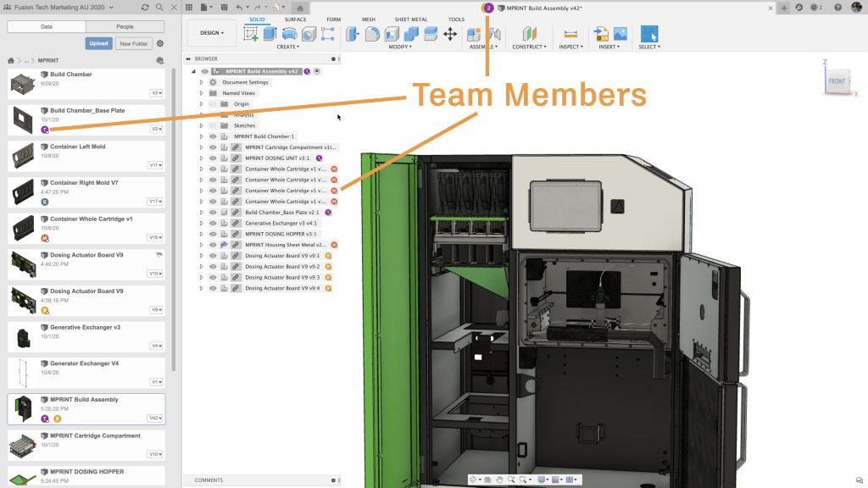Click the MPRINT breadcrumb link

pos(48,61)
